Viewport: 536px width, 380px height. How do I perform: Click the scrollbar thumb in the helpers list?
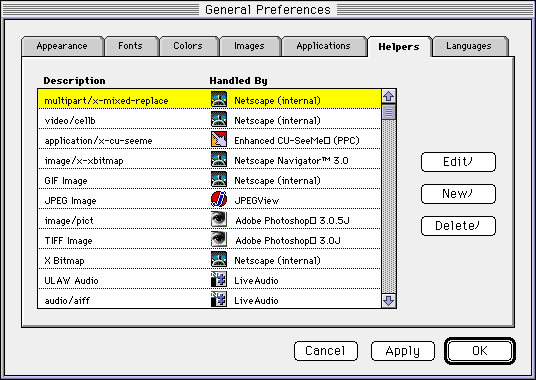pos(389,112)
